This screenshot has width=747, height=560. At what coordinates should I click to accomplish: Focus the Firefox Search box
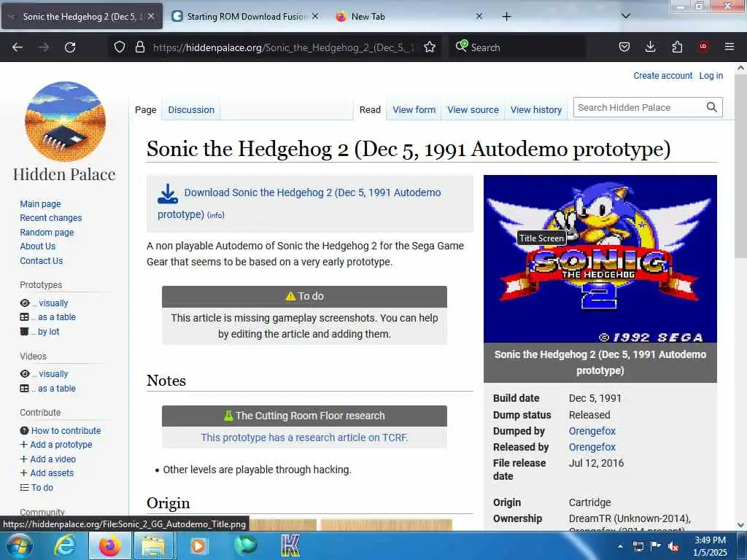pyautogui.click(x=518, y=47)
